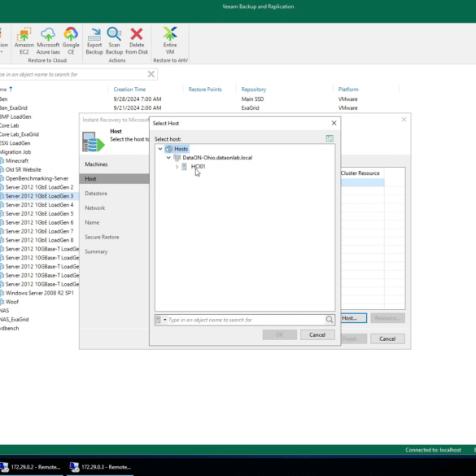476x476 pixels.
Task: Click the DataON-Ohio cluster icon
Action: [x=177, y=158]
